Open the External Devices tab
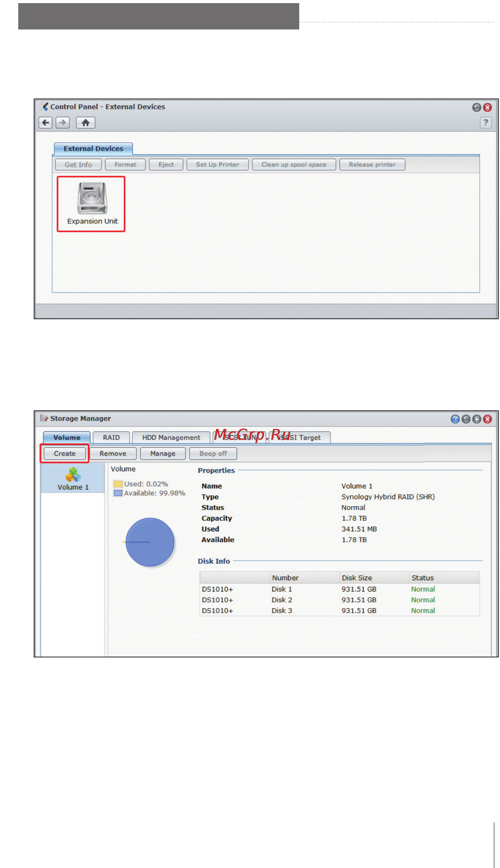500x868 pixels. pyautogui.click(x=93, y=149)
